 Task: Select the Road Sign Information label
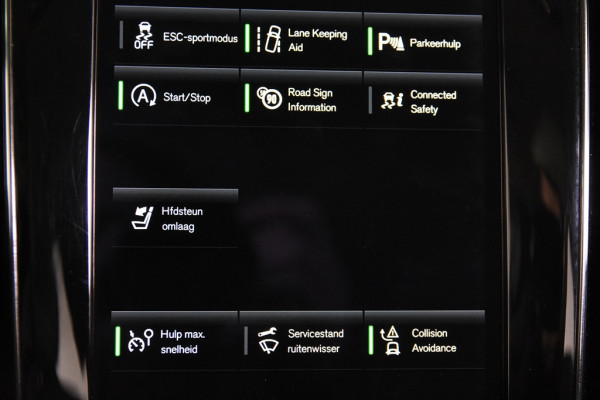pyautogui.click(x=312, y=100)
